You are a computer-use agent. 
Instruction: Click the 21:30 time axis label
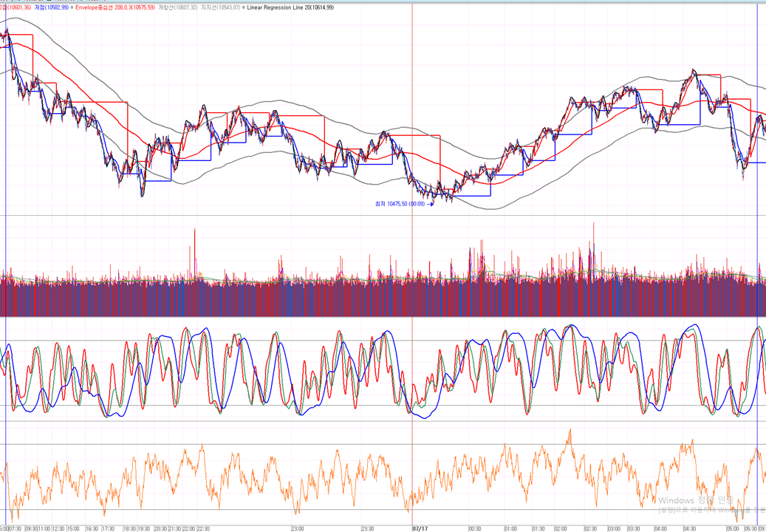(175, 528)
